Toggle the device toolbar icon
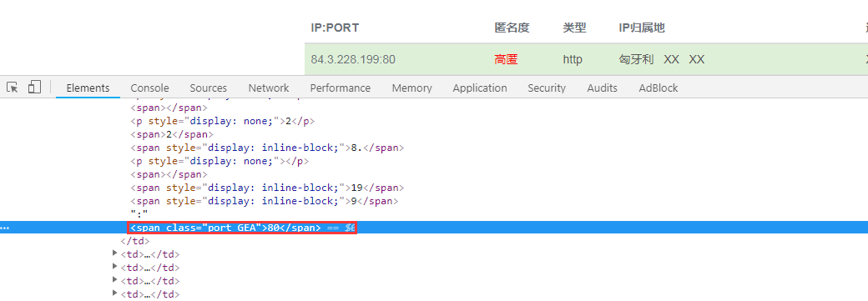868x301 pixels. (x=35, y=87)
